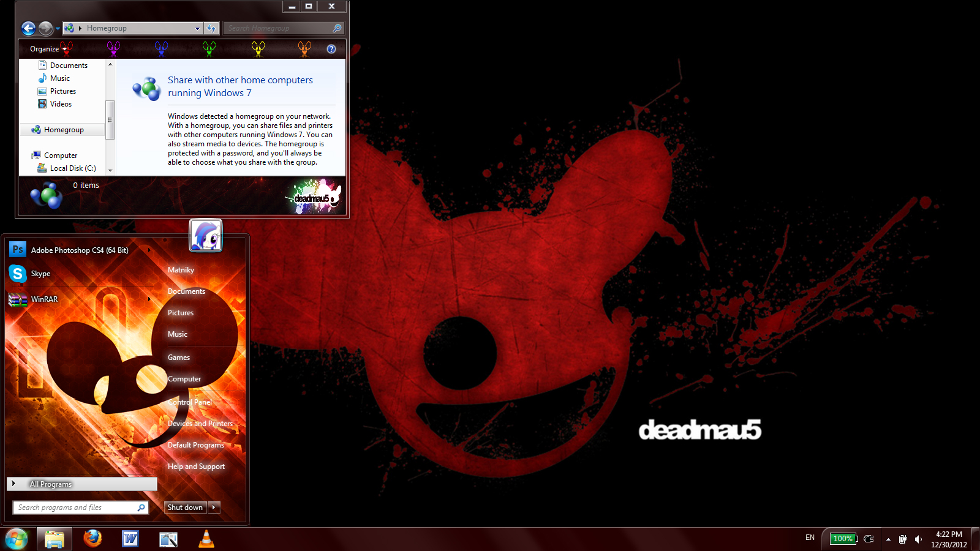Click taskbar icon between Word and VLC
The image size is (980, 551).
click(168, 539)
